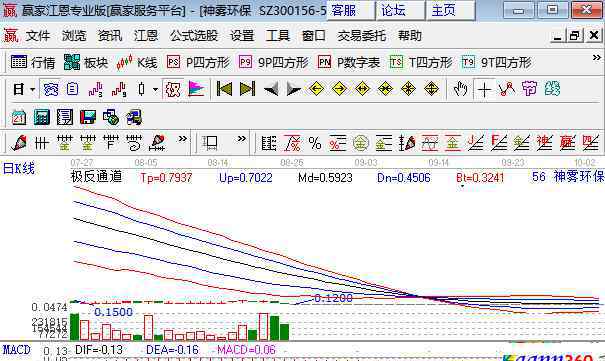Select the red 9-step line icon
The height and width of the screenshot is (361, 605).
(x=119, y=89)
